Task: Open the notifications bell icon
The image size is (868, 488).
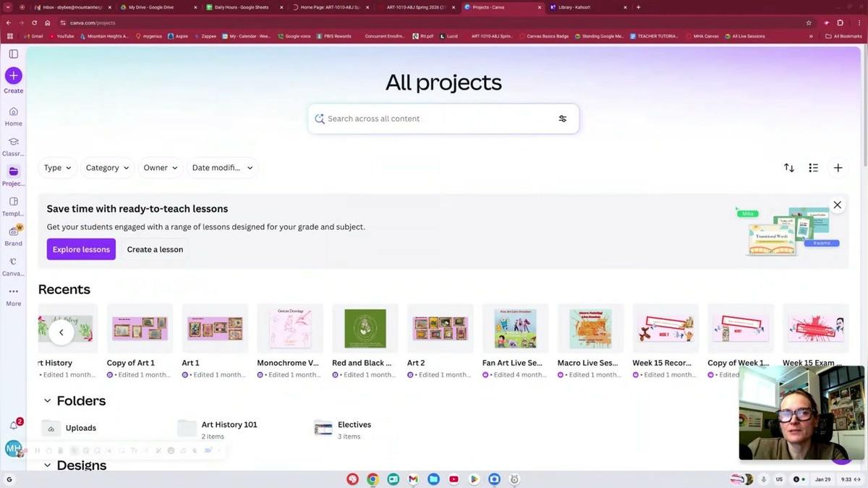Action: 13,425
